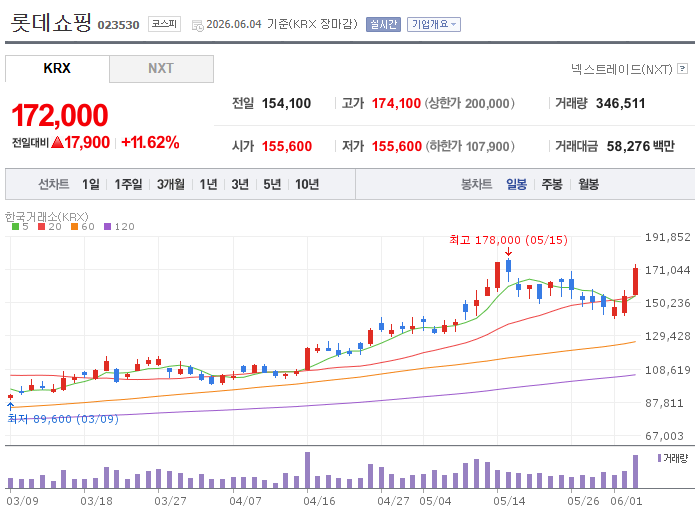Click the 선차트 label

(x=54, y=184)
